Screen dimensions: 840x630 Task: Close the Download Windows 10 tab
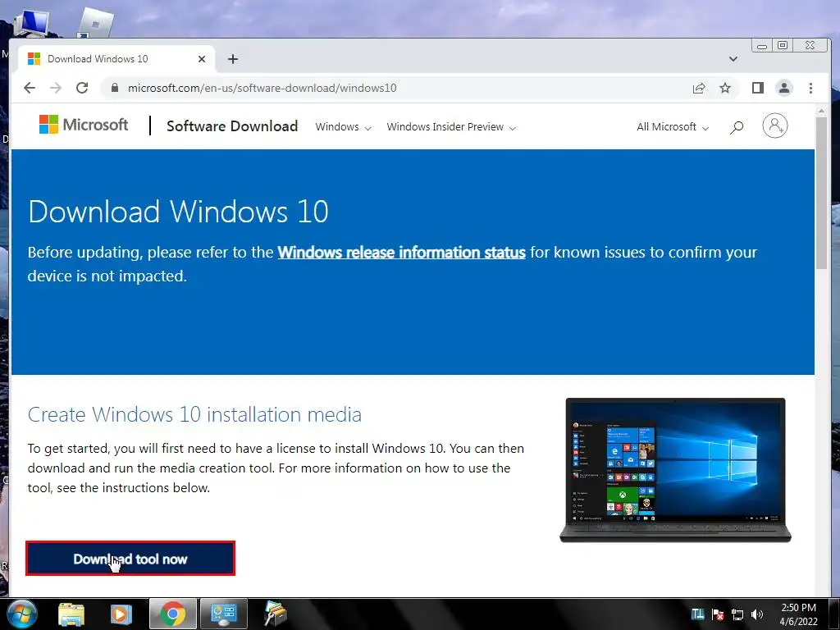coord(202,59)
